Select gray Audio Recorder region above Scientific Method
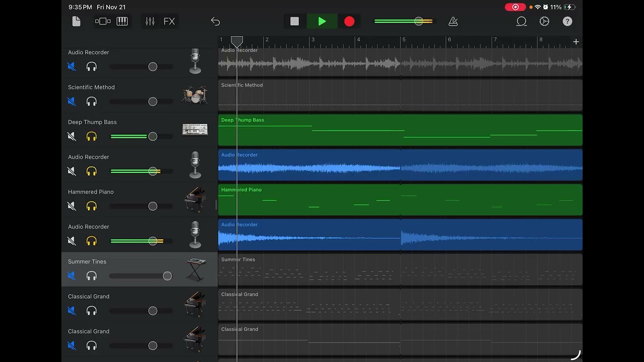This screenshot has width=644, height=362. (400, 61)
